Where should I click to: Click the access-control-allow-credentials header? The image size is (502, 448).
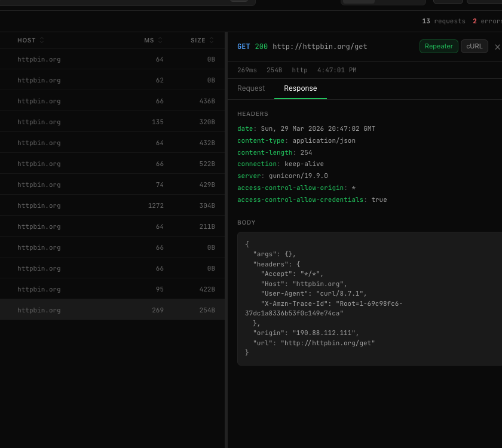point(312,200)
